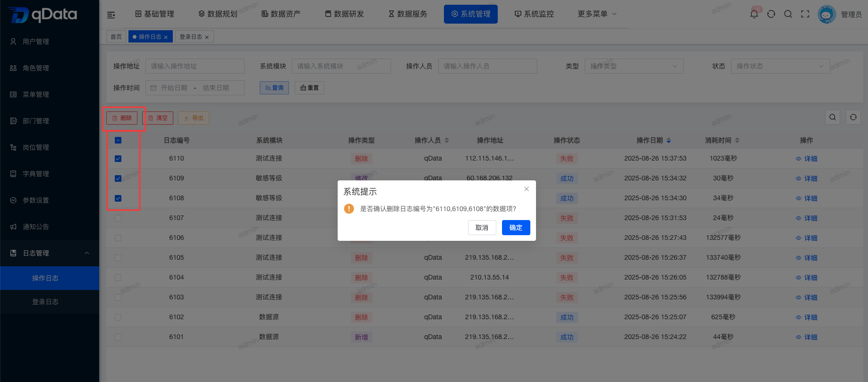
Task: Open the 数据资产 top menu
Action: [281, 14]
